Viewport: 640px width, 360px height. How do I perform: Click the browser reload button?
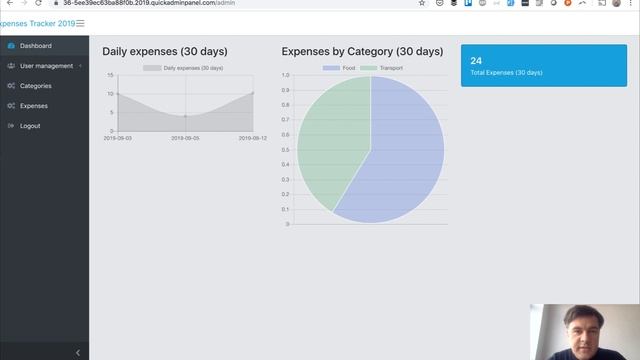pos(38,3)
